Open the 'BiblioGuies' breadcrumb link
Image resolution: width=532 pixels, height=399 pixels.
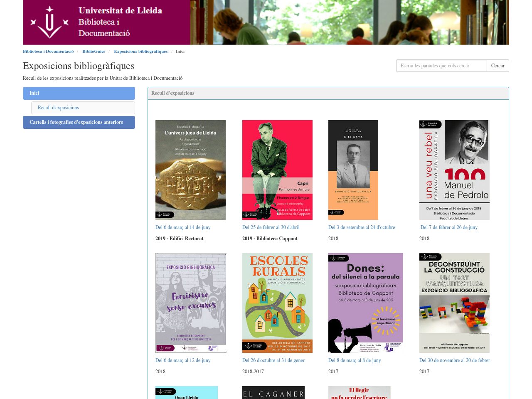click(x=94, y=50)
